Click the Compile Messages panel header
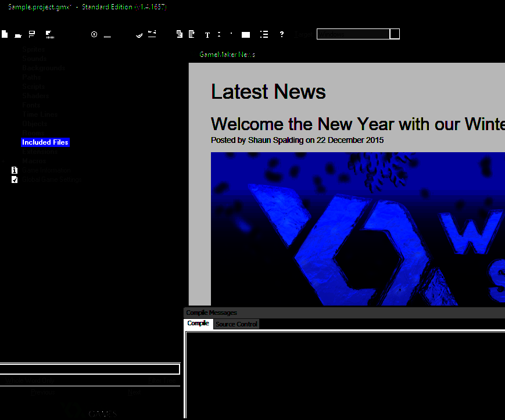This screenshot has height=420, width=505. coord(344,313)
